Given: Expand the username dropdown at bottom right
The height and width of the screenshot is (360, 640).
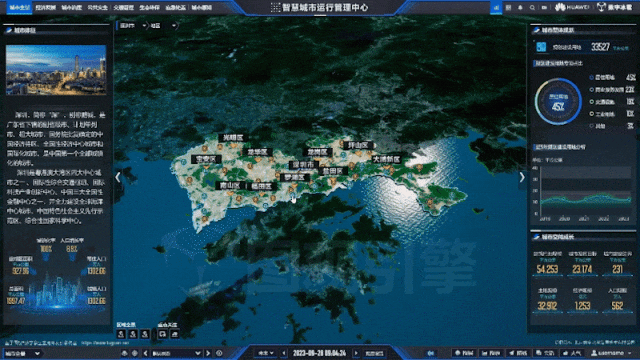Looking at the screenshot, I should click(611, 353).
